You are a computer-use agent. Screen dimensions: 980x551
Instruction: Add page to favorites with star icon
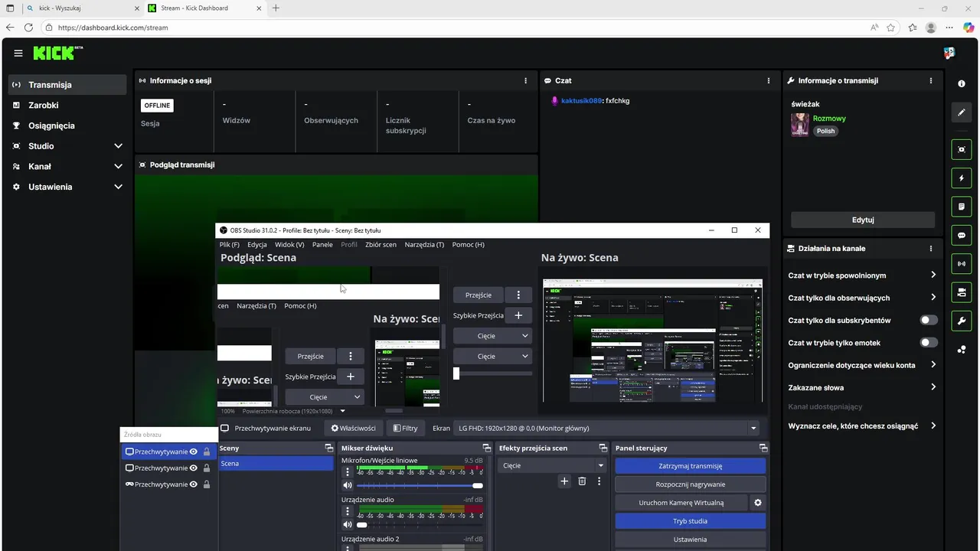coord(891,28)
